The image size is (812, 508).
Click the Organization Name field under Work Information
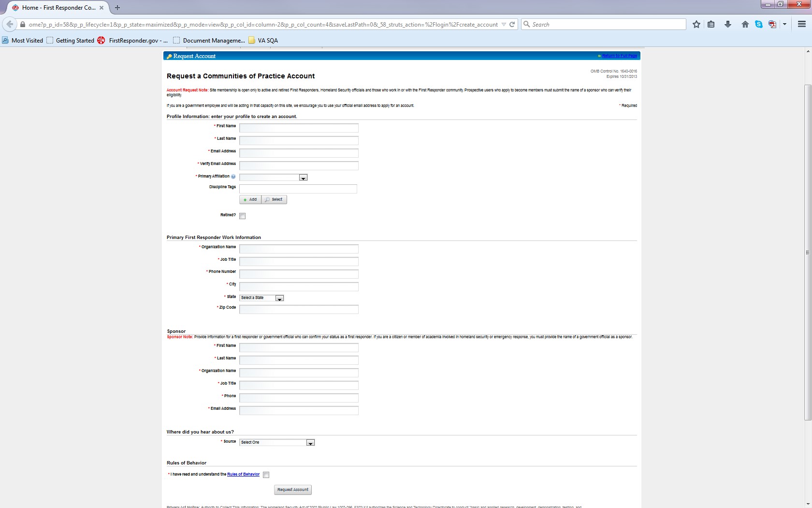(299, 249)
